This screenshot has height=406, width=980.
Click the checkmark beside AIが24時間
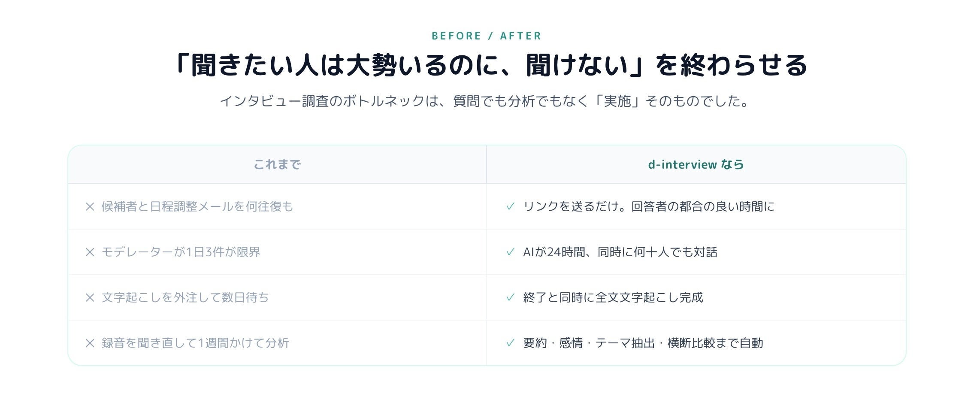(x=510, y=252)
